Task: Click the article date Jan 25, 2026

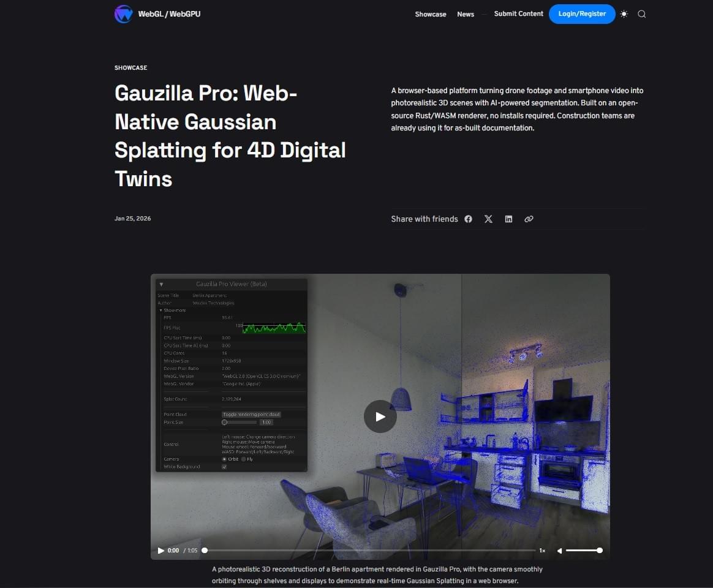Action: pos(133,219)
